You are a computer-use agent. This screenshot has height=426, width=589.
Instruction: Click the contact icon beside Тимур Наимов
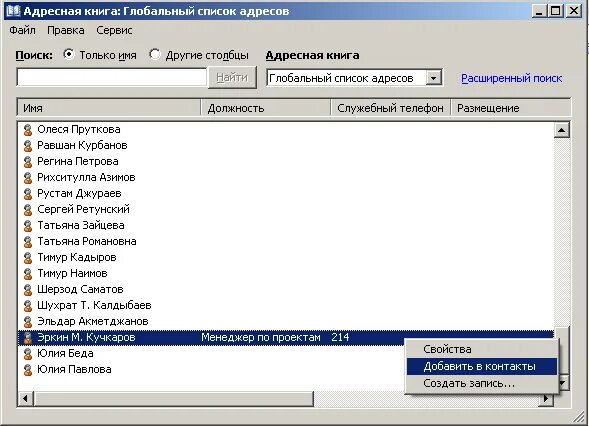coord(27,274)
